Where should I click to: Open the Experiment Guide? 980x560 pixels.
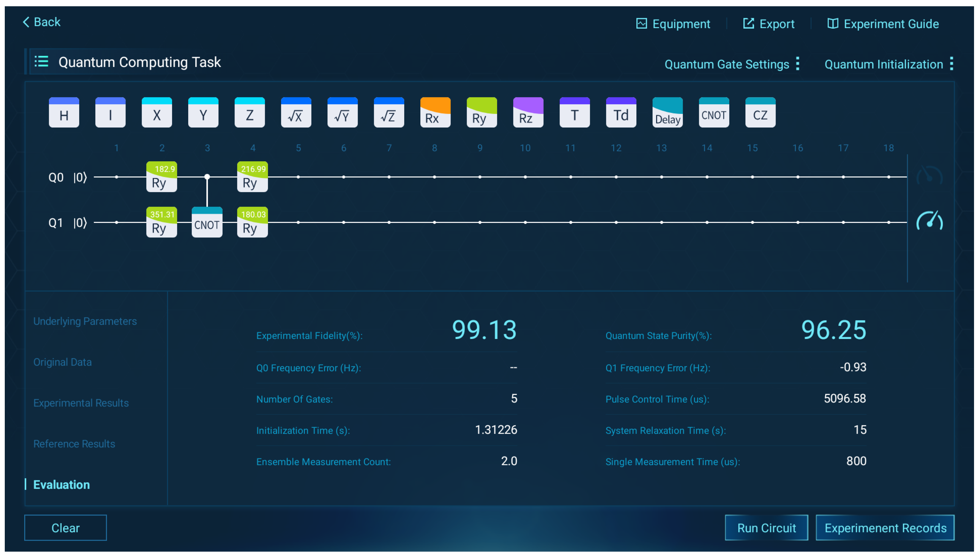tap(883, 24)
